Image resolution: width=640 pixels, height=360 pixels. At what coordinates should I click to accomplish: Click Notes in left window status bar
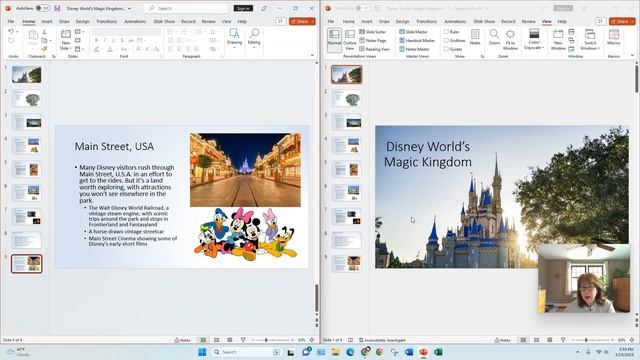tap(182, 340)
